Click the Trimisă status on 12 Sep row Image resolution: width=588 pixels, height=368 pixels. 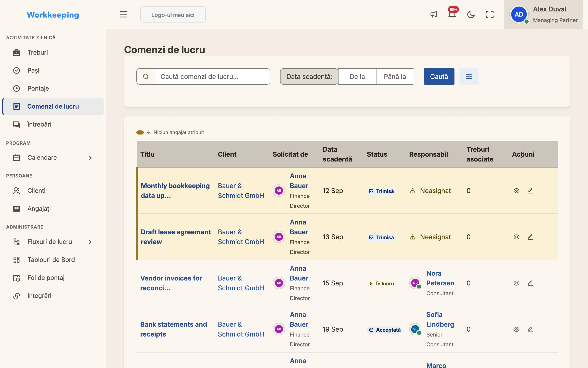tap(381, 191)
